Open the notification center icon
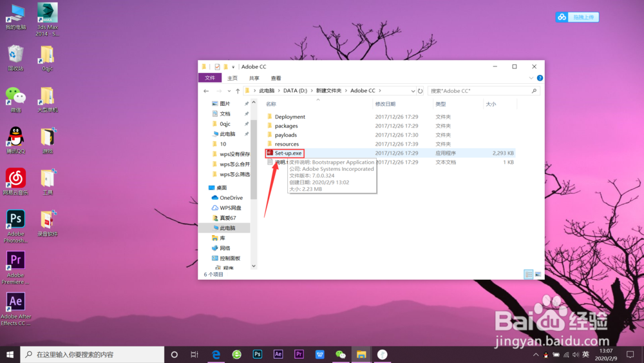Viewport: 644px width, 363px height. (630, 355)
